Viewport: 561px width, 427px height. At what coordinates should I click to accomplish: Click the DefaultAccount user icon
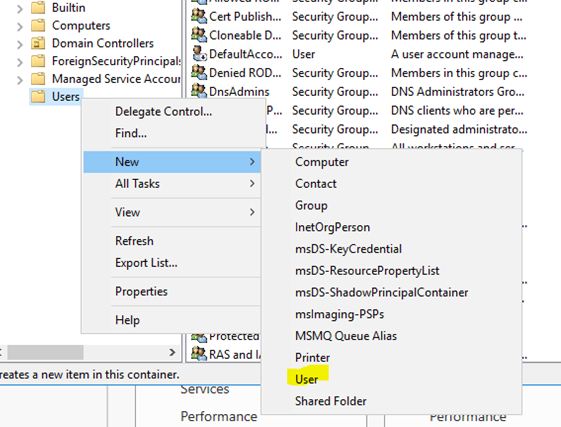(x=199, y=54)
